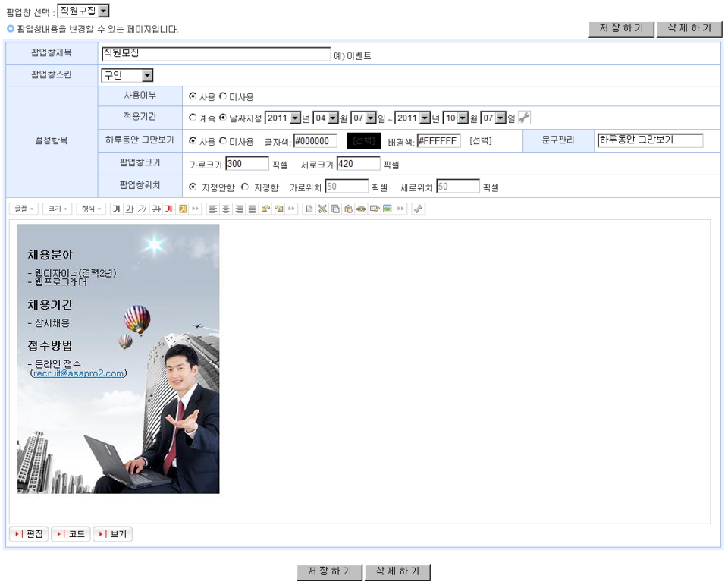Viewport: 728px width, 588px height.
Task: Click the red font color icon
Action: (x=169, y=209)
